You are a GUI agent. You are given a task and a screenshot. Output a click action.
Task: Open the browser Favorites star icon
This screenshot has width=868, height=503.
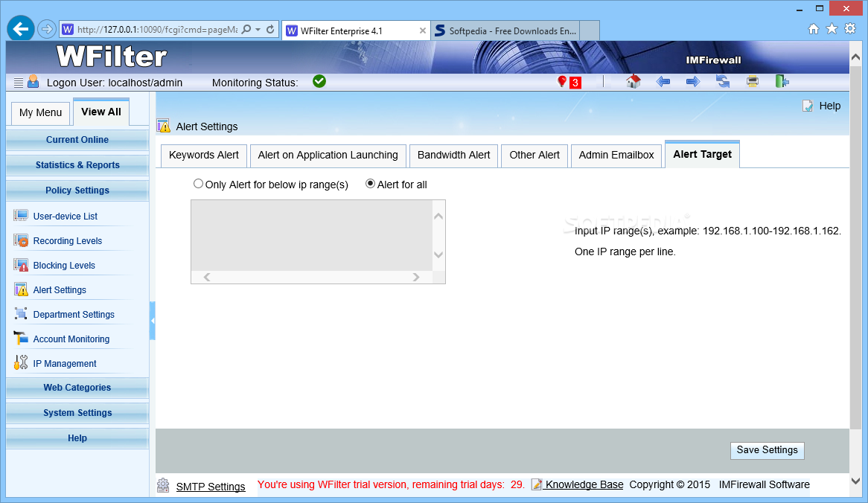tap(832, 29)
